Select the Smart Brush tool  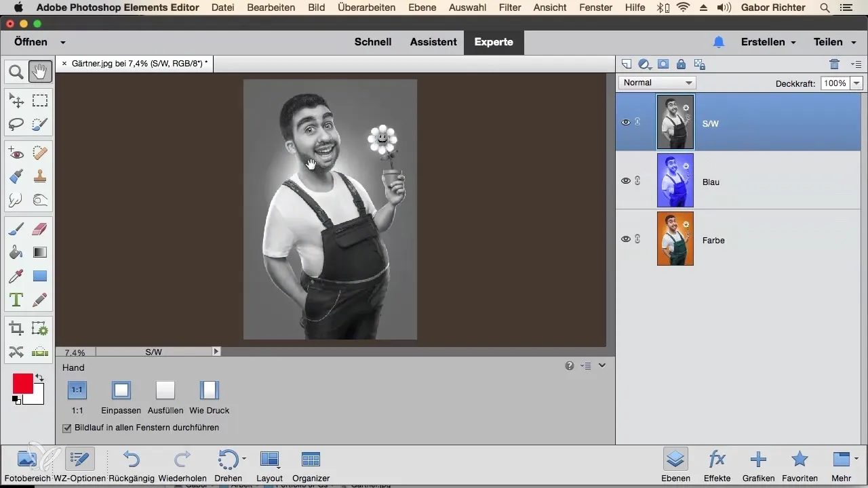coord(16,176)
